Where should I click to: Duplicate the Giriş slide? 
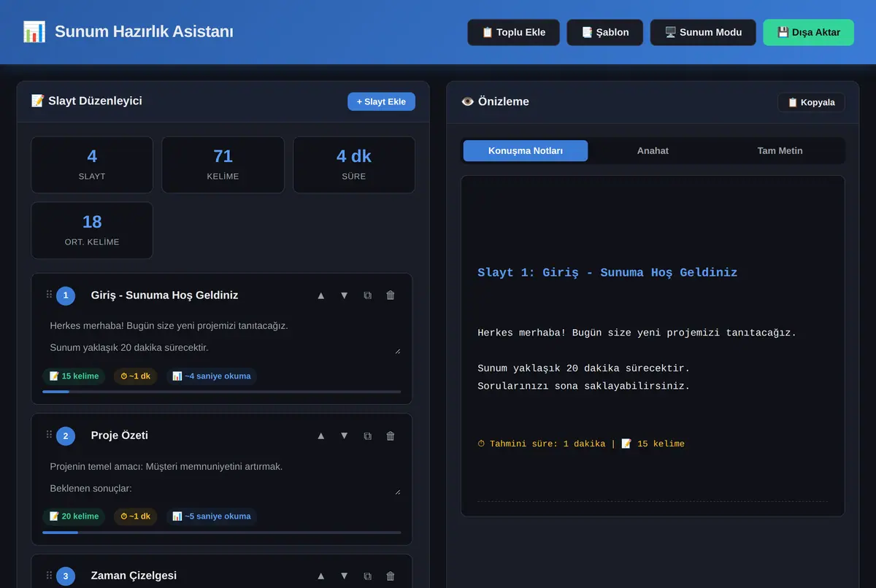[367, 295]
